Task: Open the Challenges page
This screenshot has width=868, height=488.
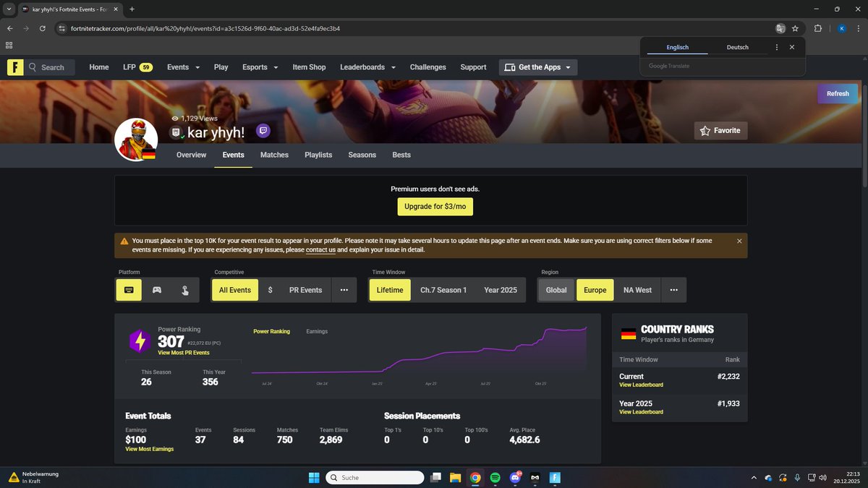Action: tap(428, 67)
